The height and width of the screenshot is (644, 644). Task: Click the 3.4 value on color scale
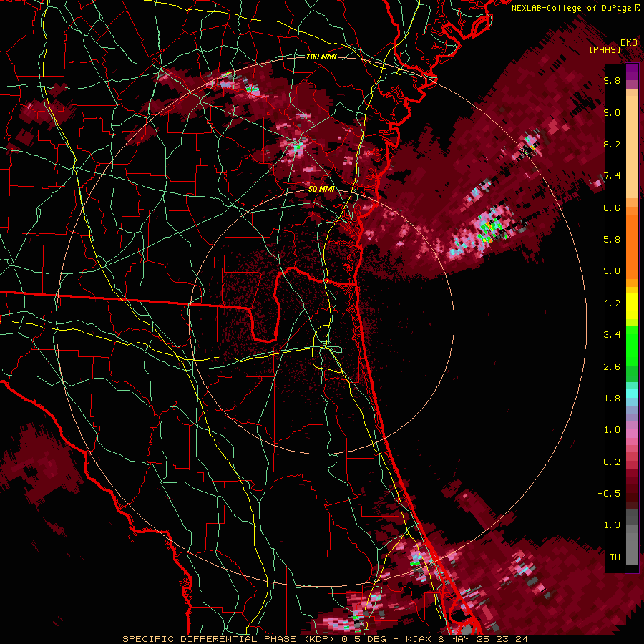(612, 335)
